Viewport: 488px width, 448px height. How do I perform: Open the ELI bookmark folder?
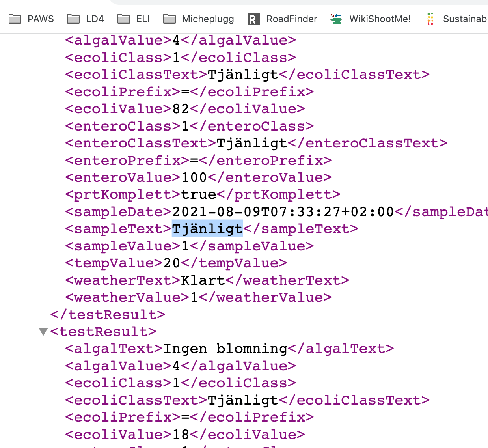[134, 19]
